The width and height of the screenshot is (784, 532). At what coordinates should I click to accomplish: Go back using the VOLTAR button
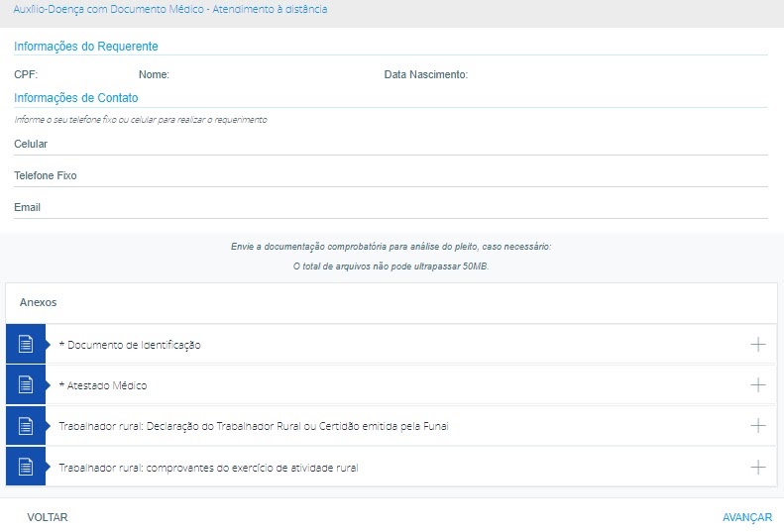(48, 517)
